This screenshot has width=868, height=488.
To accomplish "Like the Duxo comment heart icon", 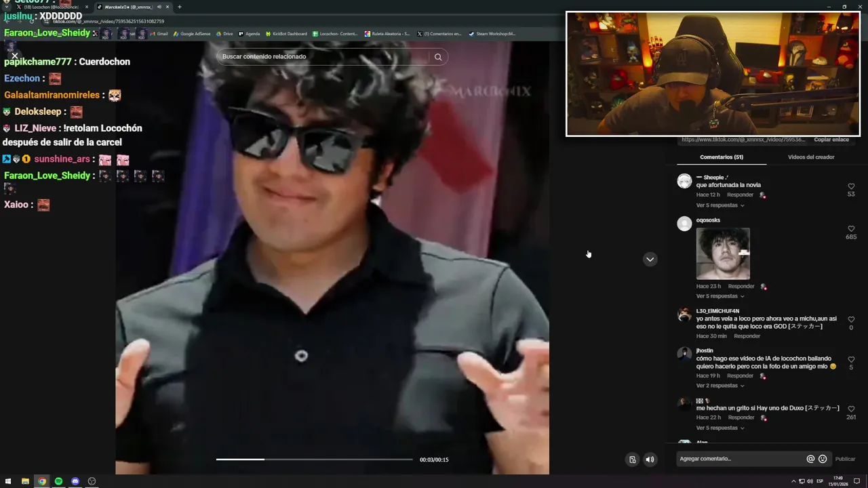I will click(851, 409).
